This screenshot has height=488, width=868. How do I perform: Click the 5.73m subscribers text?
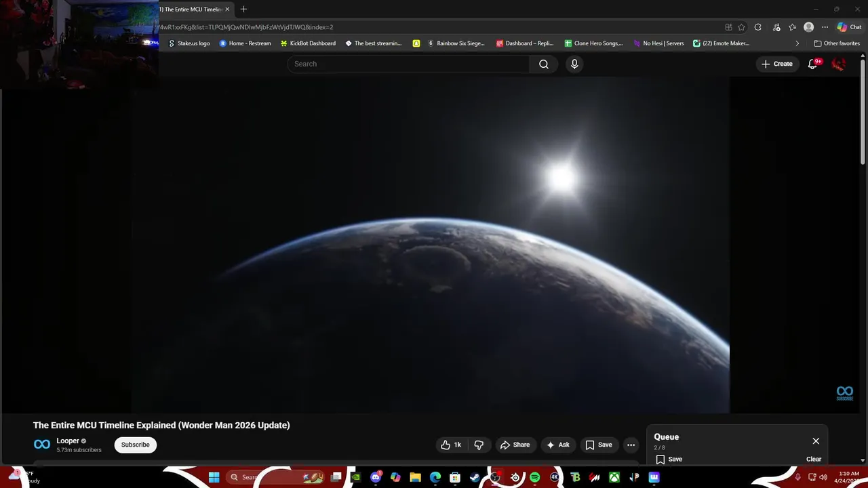coord(79,450)
